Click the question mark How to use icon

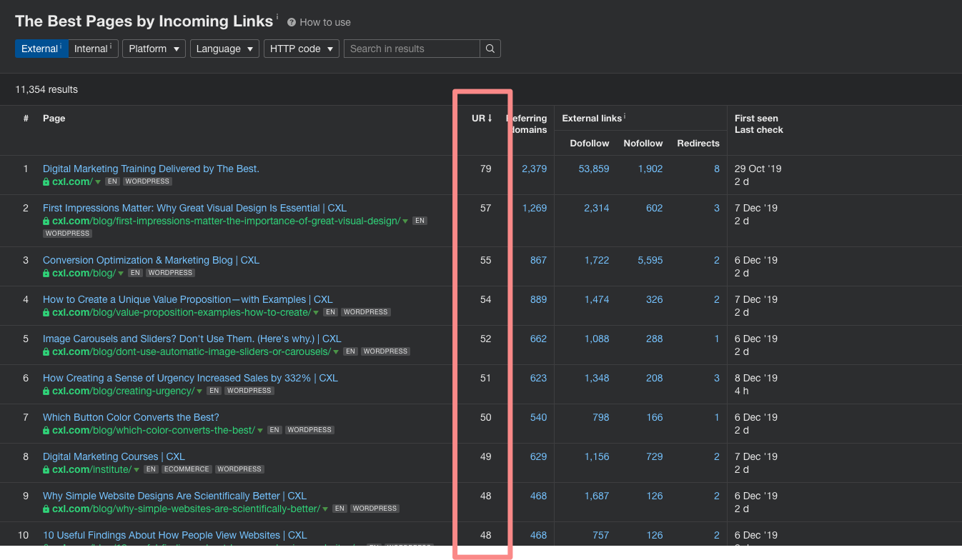tap(292, 22)
